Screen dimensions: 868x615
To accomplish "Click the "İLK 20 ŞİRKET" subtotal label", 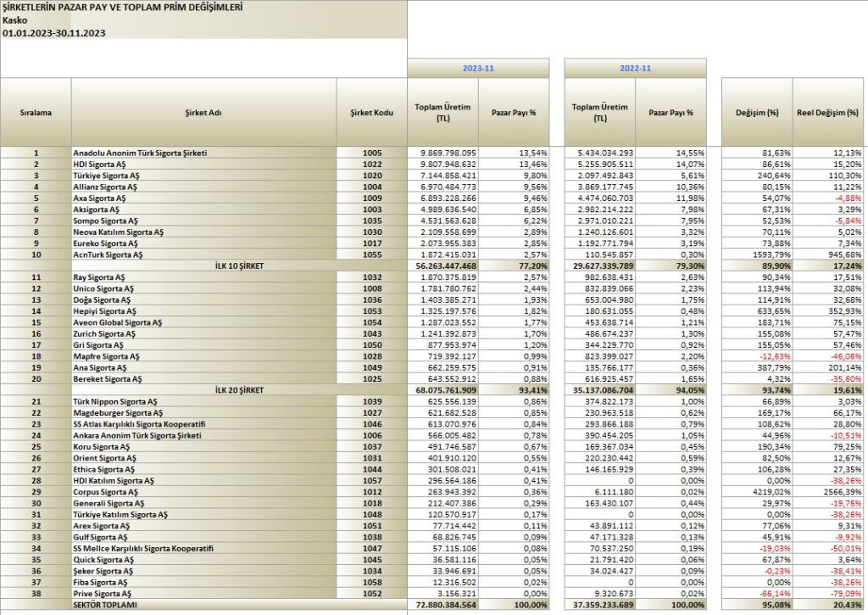I will point(239,390).
